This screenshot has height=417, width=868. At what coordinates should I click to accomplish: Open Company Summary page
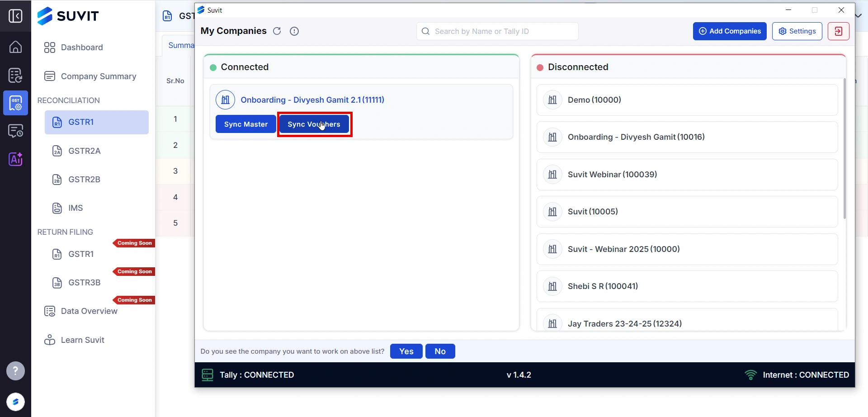90,76
